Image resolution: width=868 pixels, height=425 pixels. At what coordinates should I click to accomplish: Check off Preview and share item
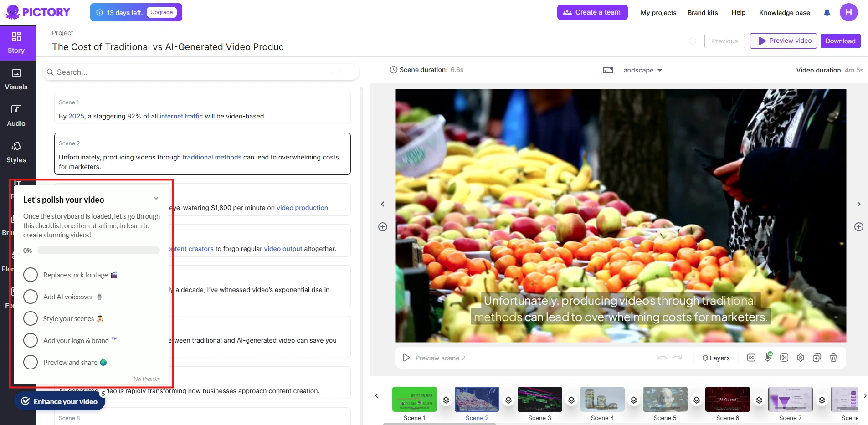[x=31, y=362]
